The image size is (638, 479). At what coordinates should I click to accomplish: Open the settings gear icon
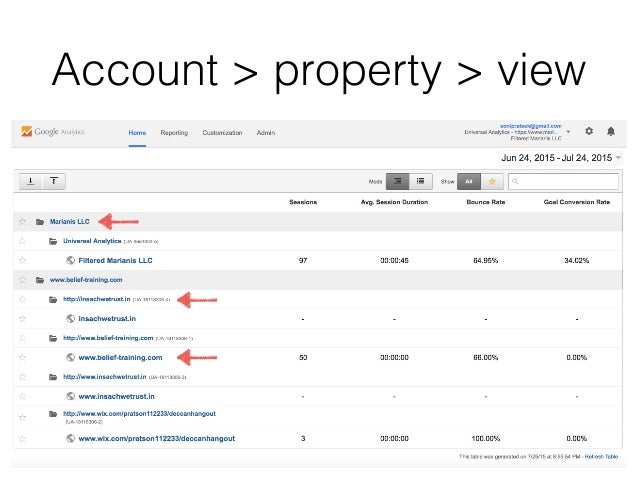[589, 131]
